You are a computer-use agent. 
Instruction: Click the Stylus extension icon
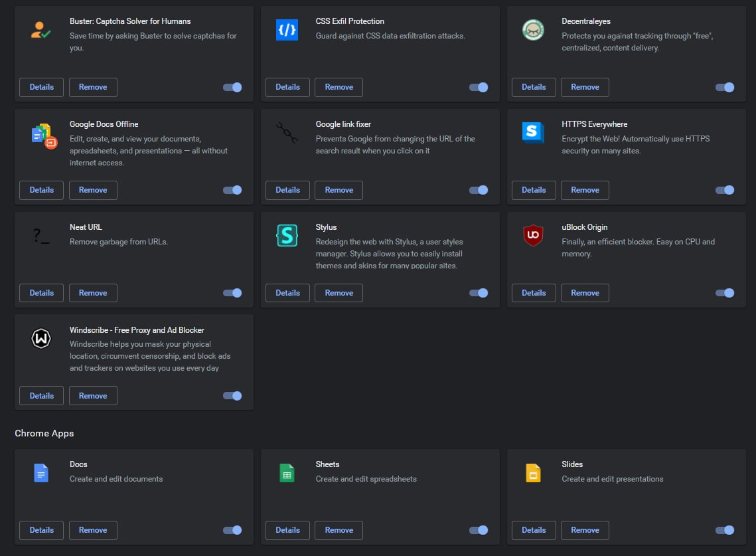(x=287, y=236)
